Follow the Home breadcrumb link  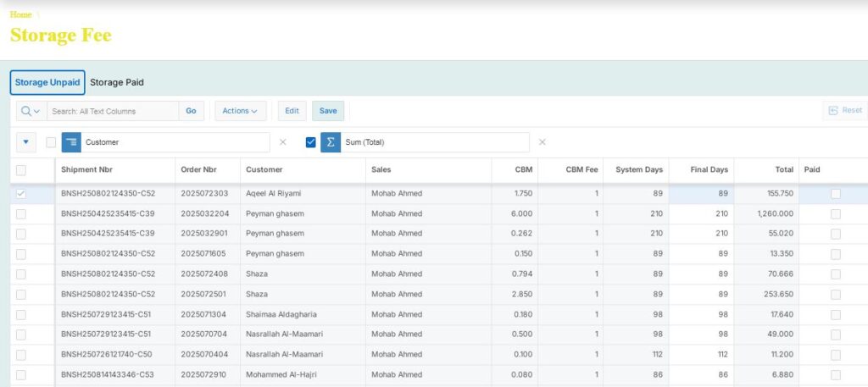coord(21,14)
